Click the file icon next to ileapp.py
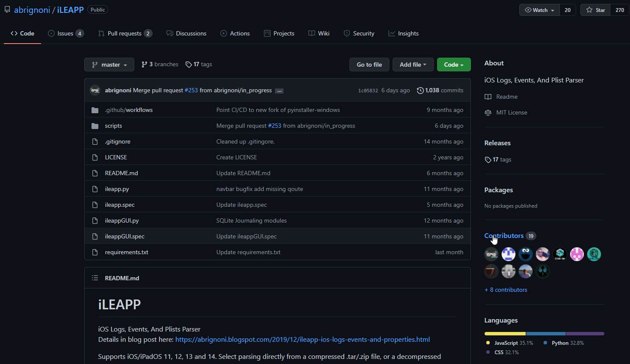 click(95, 189)
